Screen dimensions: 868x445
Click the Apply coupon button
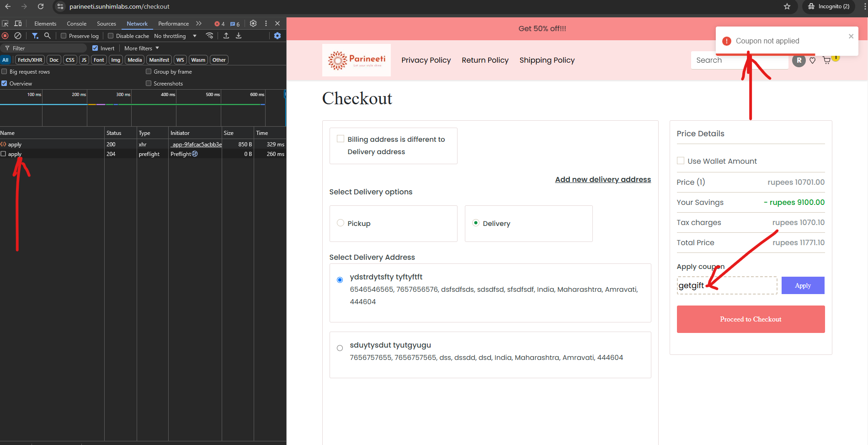pyautogui.click(x=803, y=285)
